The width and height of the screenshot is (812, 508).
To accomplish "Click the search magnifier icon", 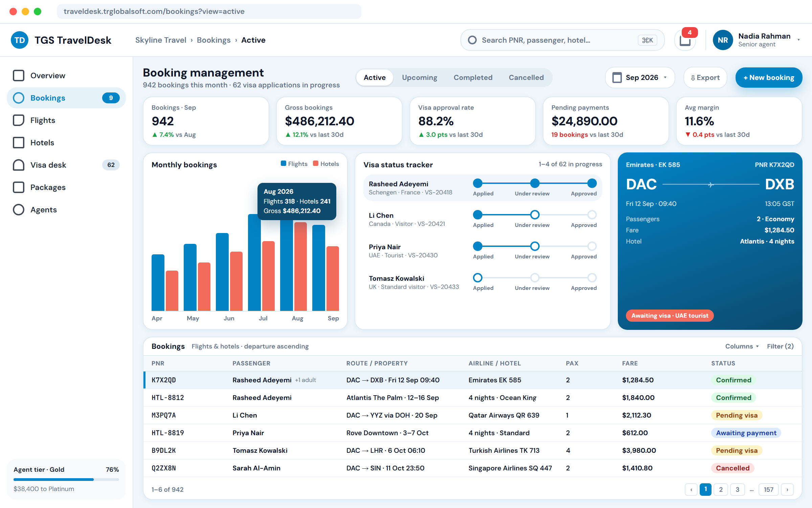I will (x=472, y=40).
